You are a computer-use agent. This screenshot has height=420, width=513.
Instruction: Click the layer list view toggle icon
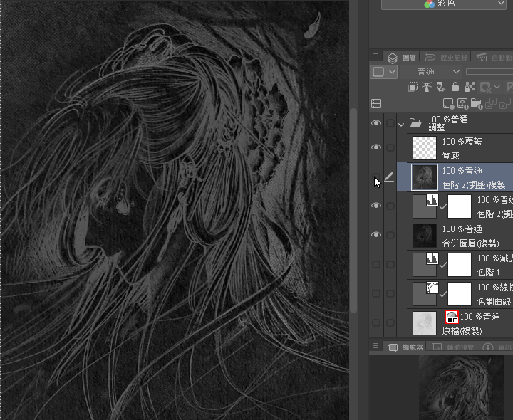pos(376,104)
